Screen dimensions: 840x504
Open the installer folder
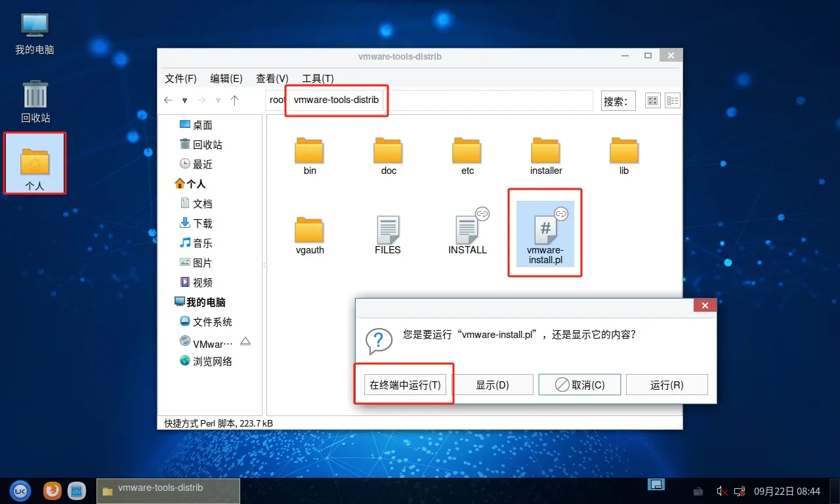(546, 156)
